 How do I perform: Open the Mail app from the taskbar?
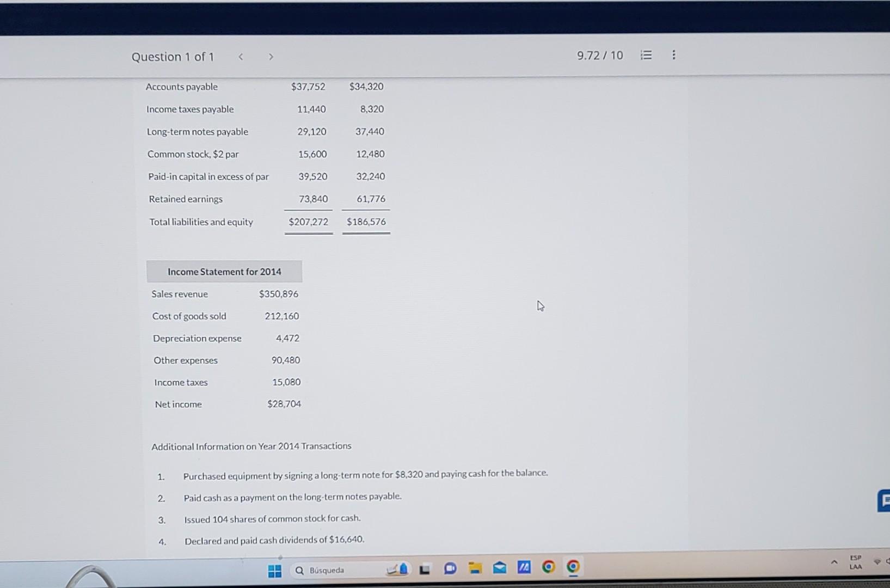[x=499, y=568]
